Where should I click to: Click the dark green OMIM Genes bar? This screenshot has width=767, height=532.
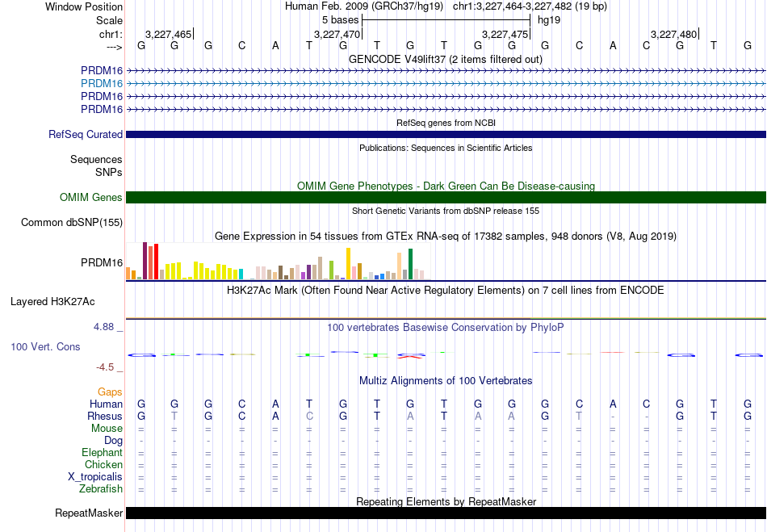(x=446, y=198)
